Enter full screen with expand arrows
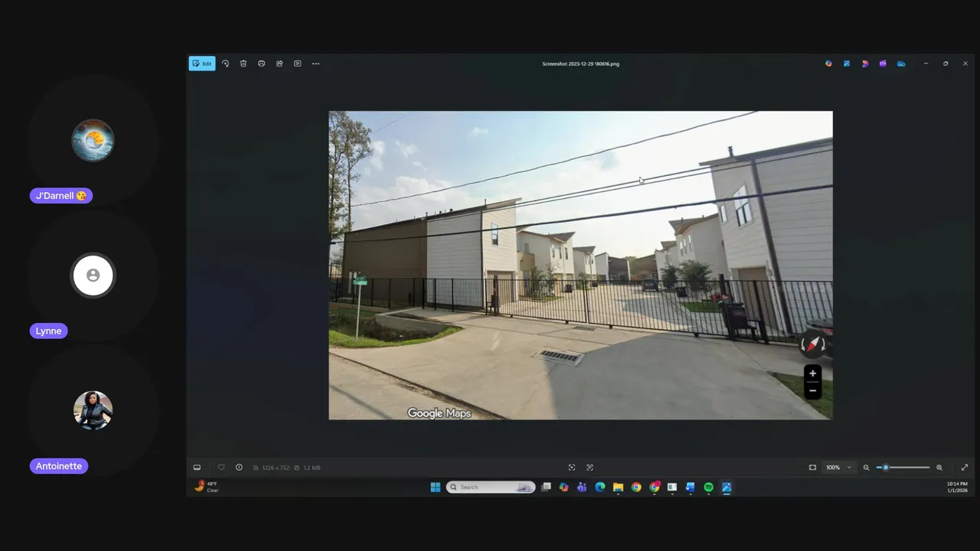The width and height of the screenshot is (980, 551). 965,468
